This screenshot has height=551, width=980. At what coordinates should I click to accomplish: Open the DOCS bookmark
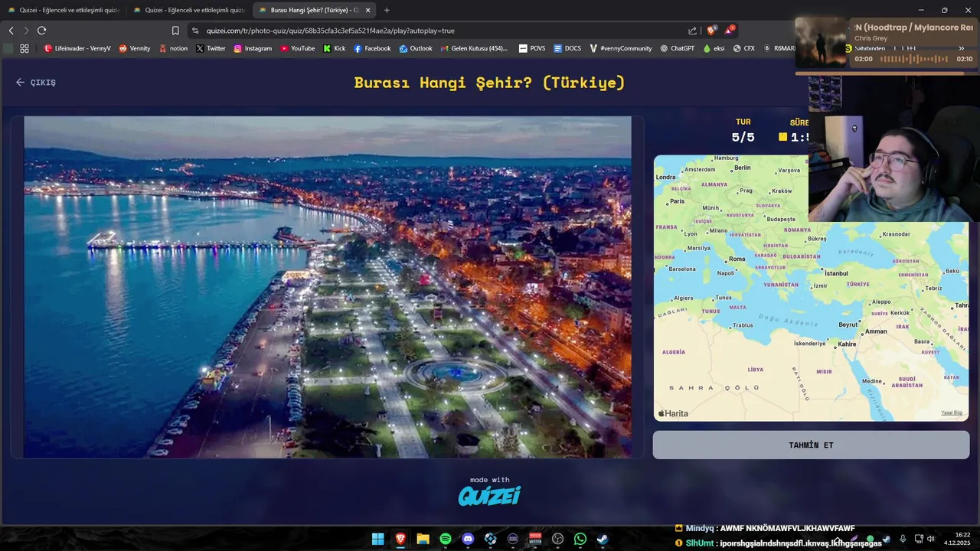567,48
